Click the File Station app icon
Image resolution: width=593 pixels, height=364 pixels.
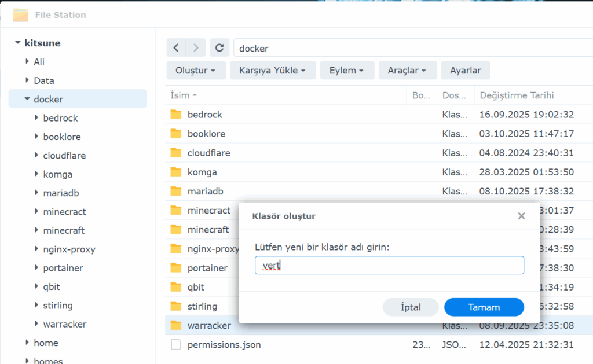tap(21, 15)
